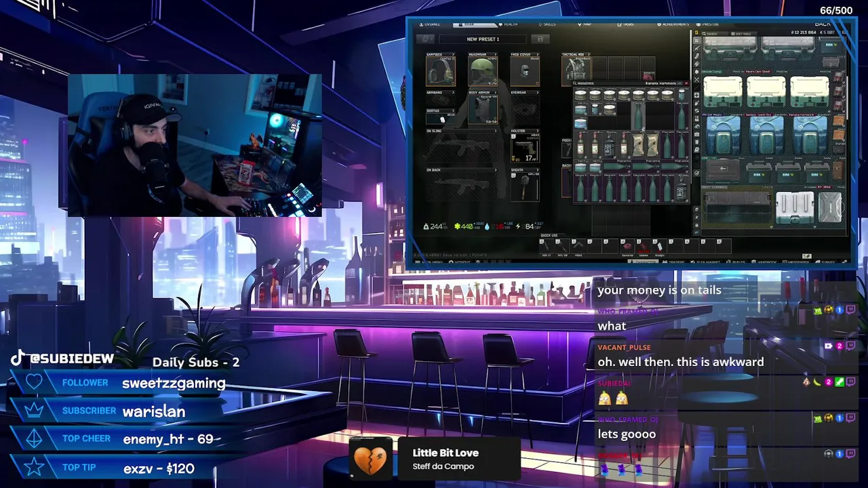Open the white ribbed items case
This screenshot has width=868, height=488.
[795, 207]
